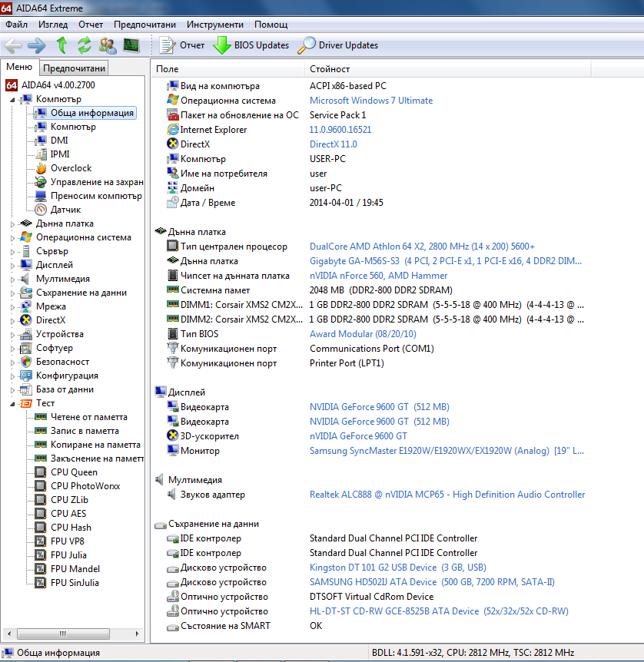Expand the Сървър tree node
The width and height of the screenshot is (644, 662).
click(12, 252)
